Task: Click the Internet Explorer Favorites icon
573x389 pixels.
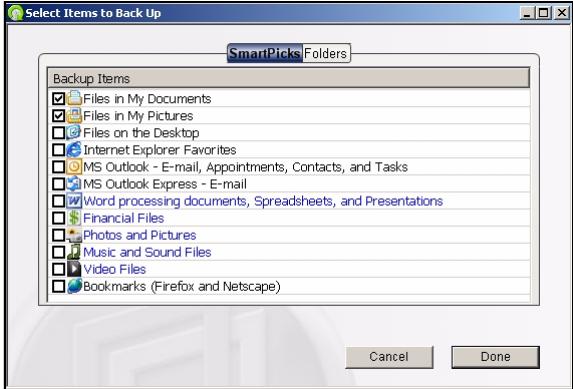Action: click(74, 149)
